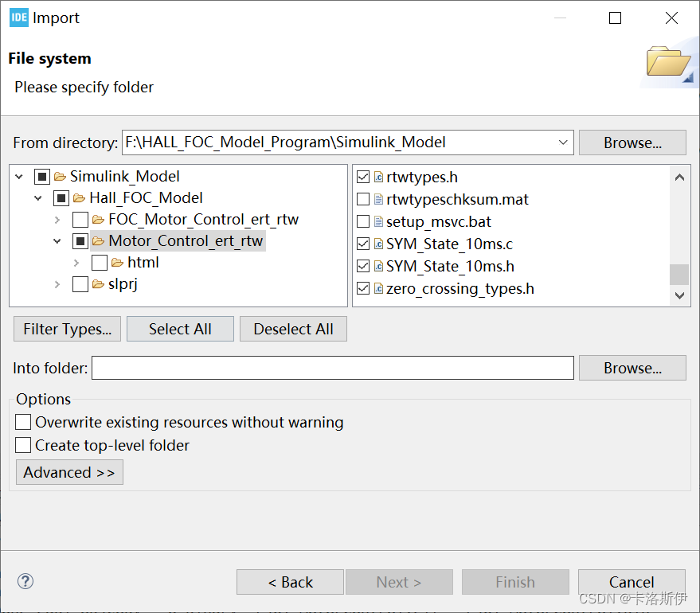Select zero_crossing_types.h in the file list
Image resolution: width=700 pixels, height=613 pixels.
[x=459, y=289]
